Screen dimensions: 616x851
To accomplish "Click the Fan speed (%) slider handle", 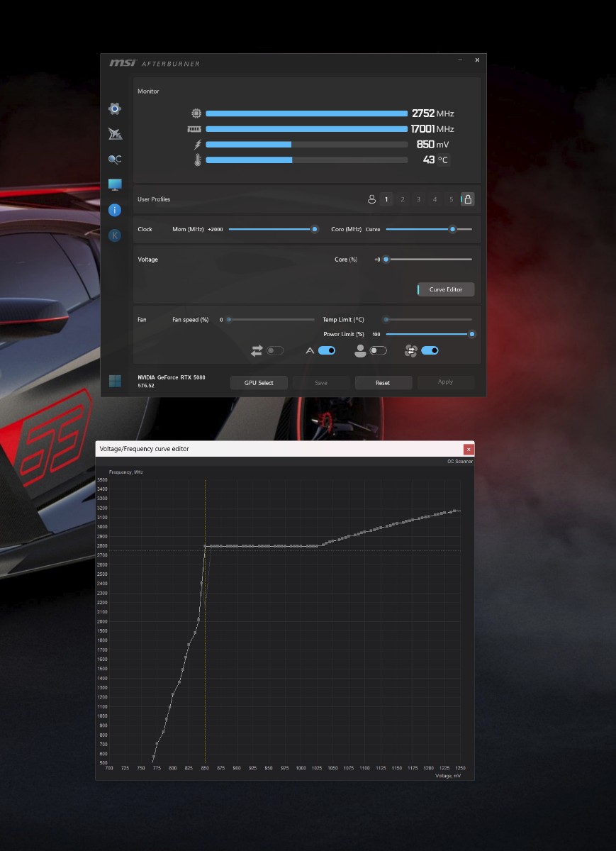I will pyautogui.click(x=228, y=320).
